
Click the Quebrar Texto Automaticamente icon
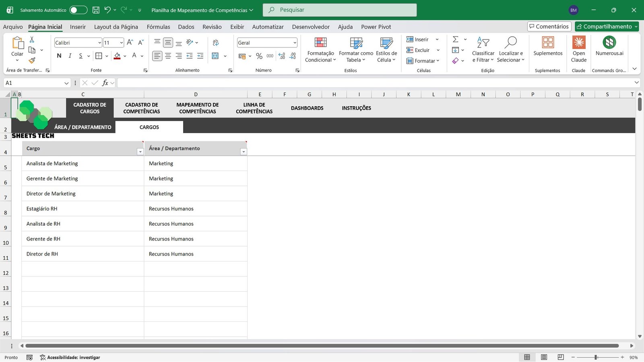216,42
